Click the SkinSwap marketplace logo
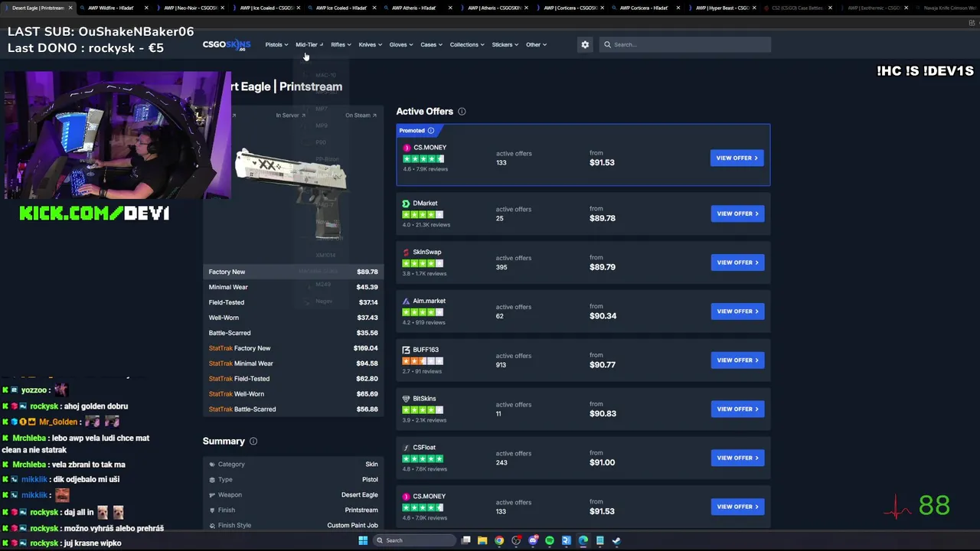Viewport: 980px width, 551px height. (406, 253)
